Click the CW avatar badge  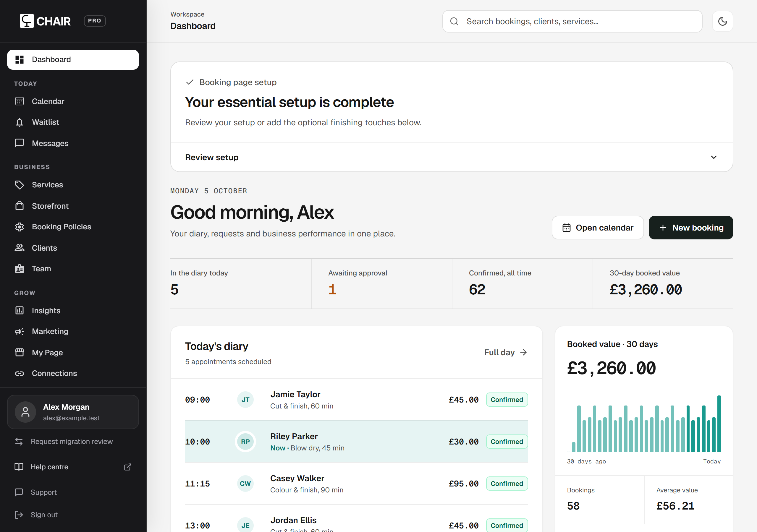click(245, 484)
